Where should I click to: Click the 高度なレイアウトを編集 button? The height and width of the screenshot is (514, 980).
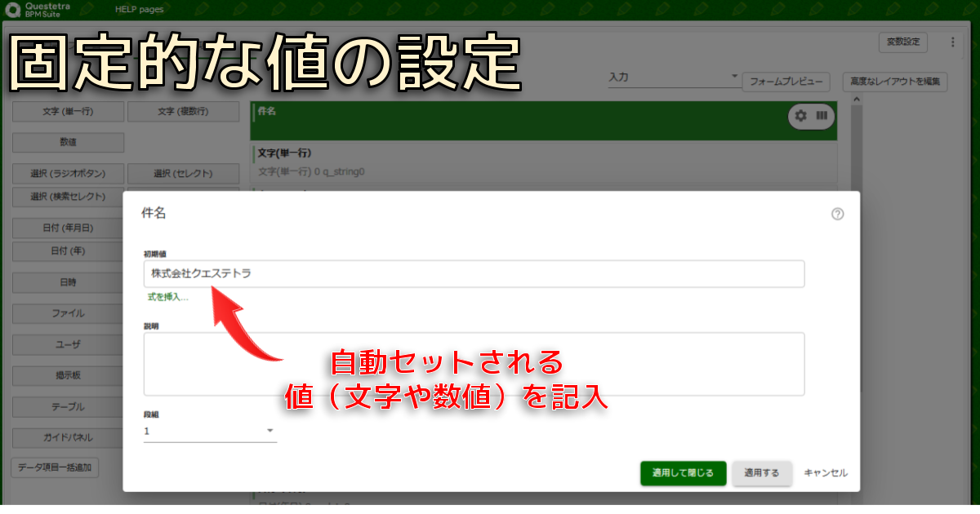pyautogui.click(x=895, y=82)
